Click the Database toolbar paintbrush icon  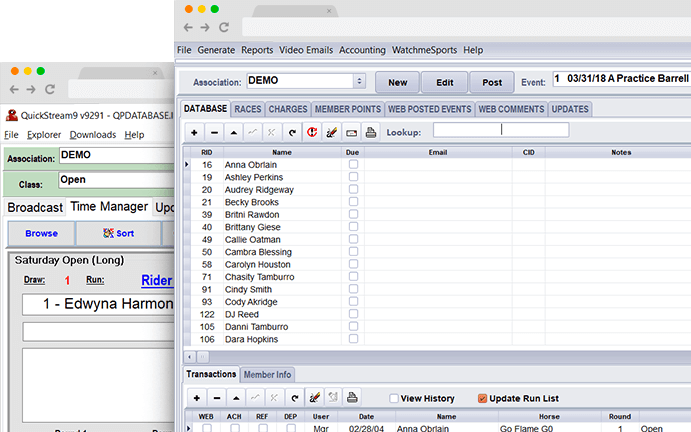pyautogui.click(x=331, y=132)
